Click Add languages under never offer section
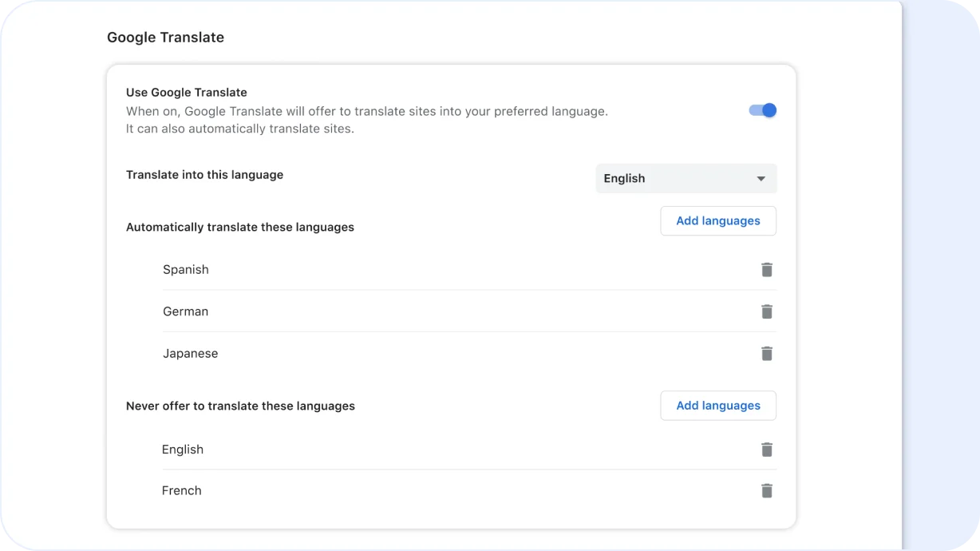Viewport: 980px width, 551px height. pyautogui.click(x=717, y=406)
